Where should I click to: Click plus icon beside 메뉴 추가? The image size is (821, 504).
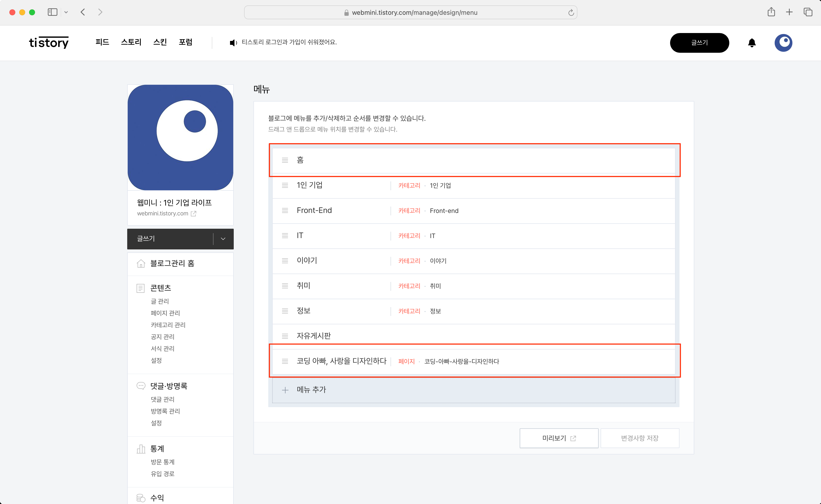pyautogui.click(x=285, y=390)
